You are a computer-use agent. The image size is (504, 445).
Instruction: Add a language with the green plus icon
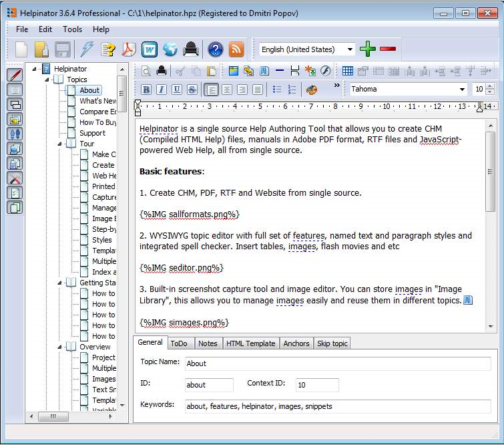368,49
